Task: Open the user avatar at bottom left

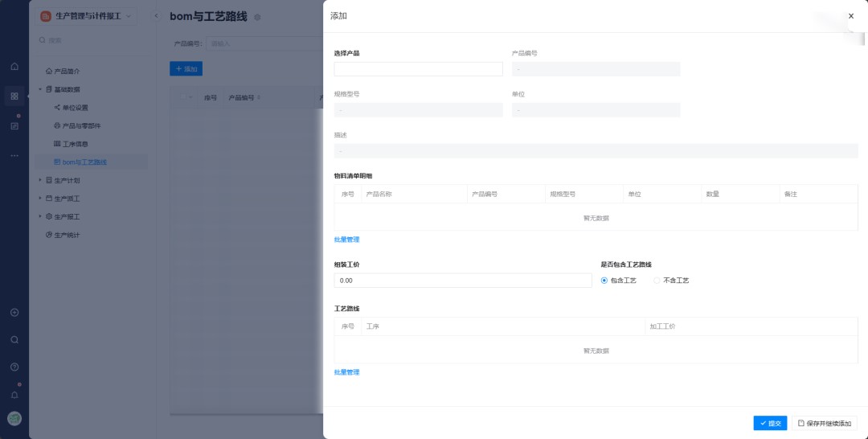Action: point(14,419)
